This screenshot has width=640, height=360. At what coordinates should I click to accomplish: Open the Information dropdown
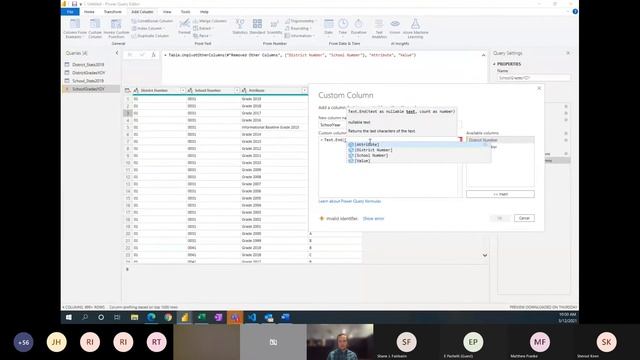point(300,36)
